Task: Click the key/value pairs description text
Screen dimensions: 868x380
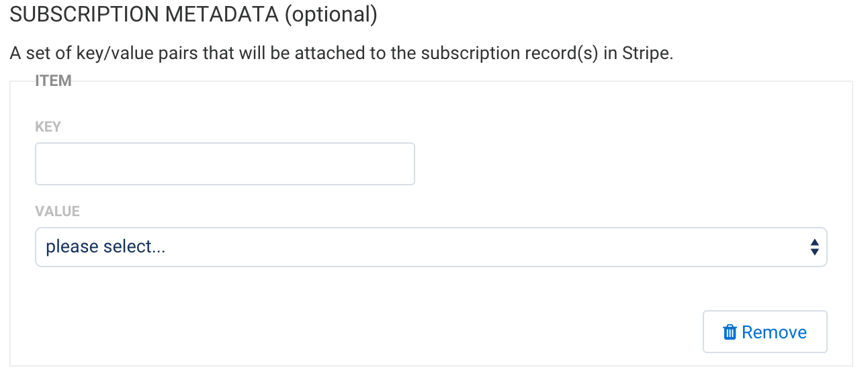Action: tap(341, 54)
